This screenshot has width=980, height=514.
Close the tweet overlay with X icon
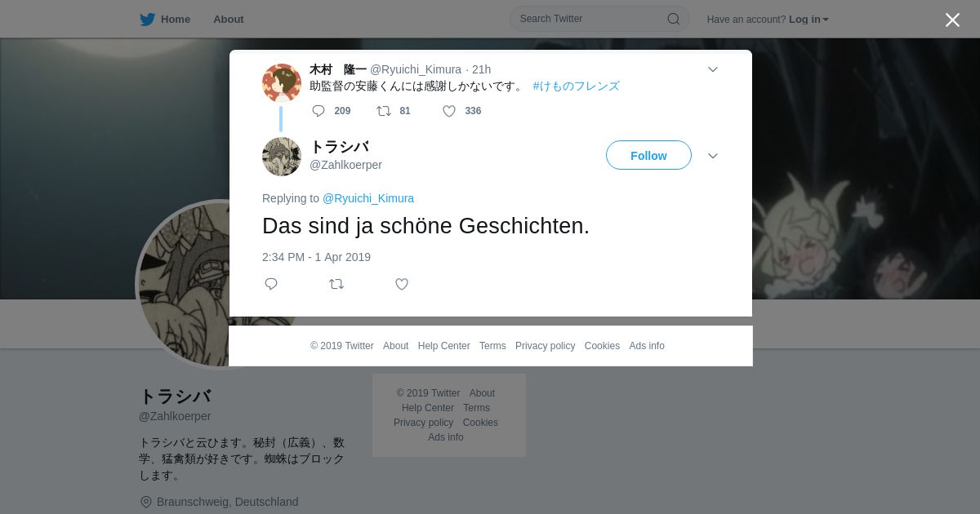click(x=952, y=20)
